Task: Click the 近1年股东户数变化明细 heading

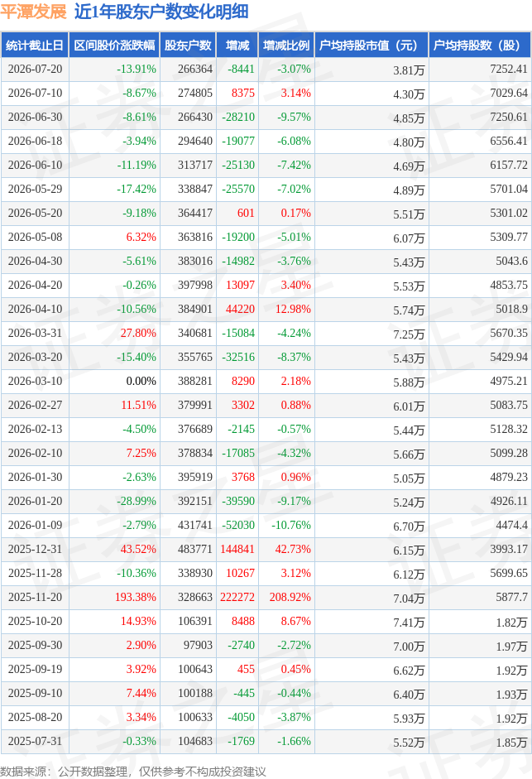Action: (x=161, y=12)
